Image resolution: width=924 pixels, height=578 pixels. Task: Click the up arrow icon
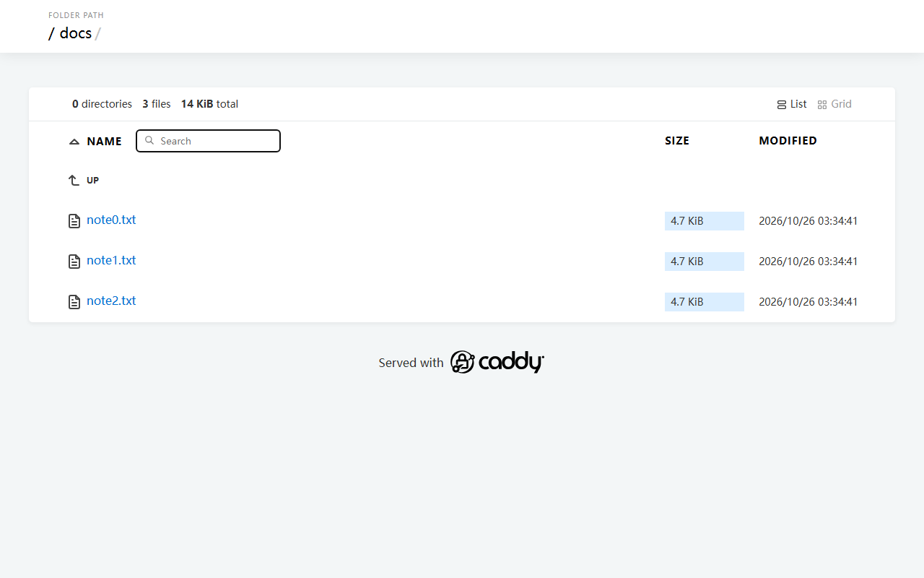click(x=74, y=181)
